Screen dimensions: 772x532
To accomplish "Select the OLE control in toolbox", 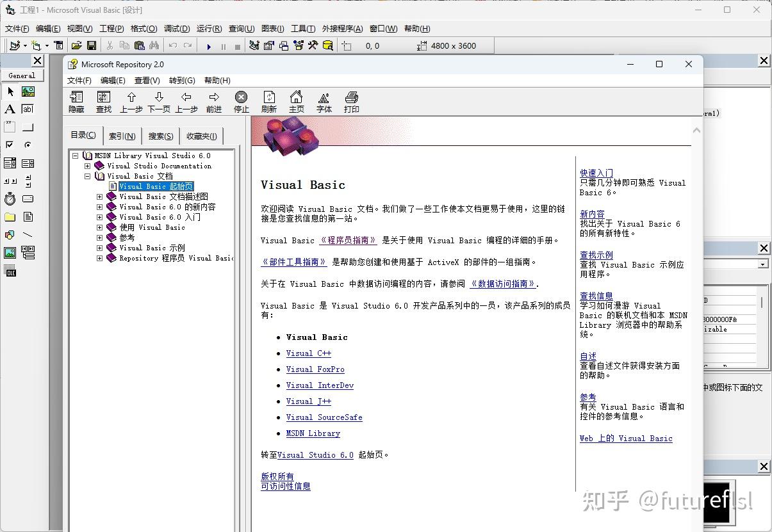I will [10, 271].
